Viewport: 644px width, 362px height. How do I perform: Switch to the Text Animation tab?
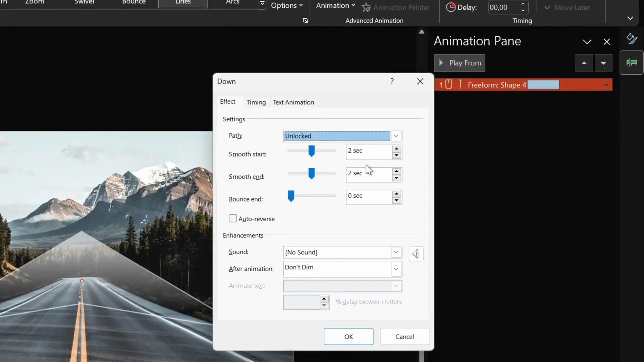293,102
